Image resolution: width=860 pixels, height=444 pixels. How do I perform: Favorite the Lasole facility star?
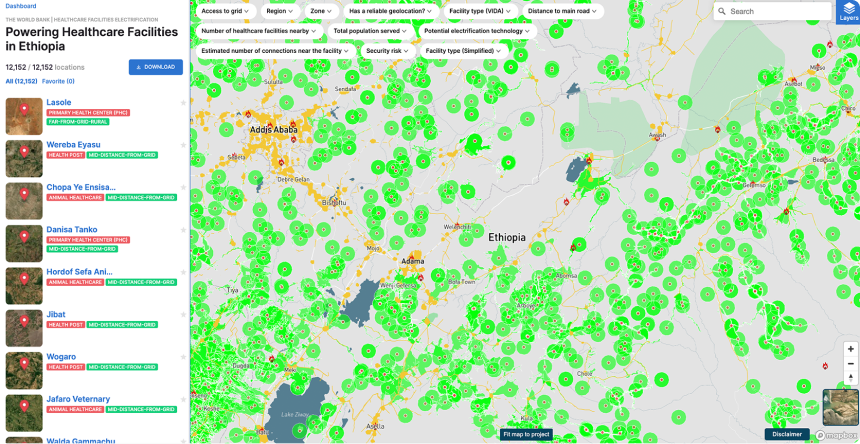point(181,102)
